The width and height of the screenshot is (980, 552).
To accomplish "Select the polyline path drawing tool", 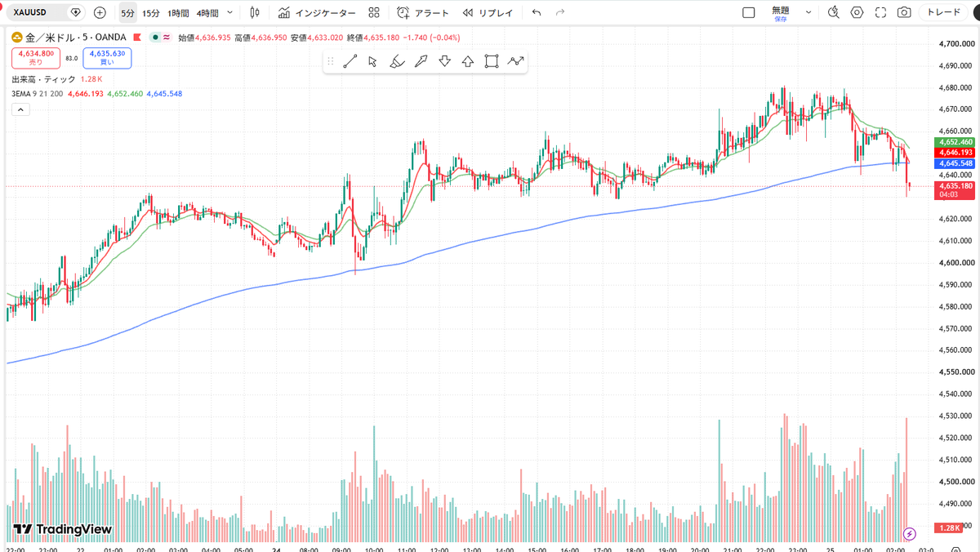I will tap(515, 61).
